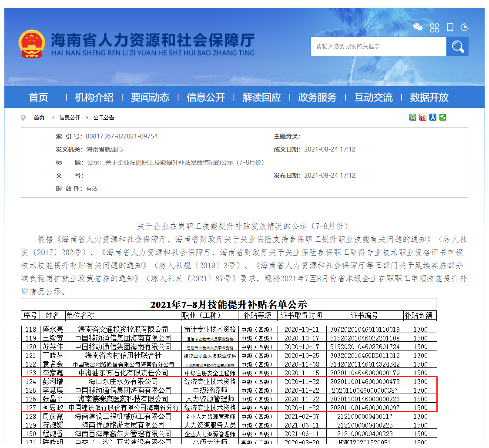Open WeChat icon in the top banner

[x=418, y=27]
